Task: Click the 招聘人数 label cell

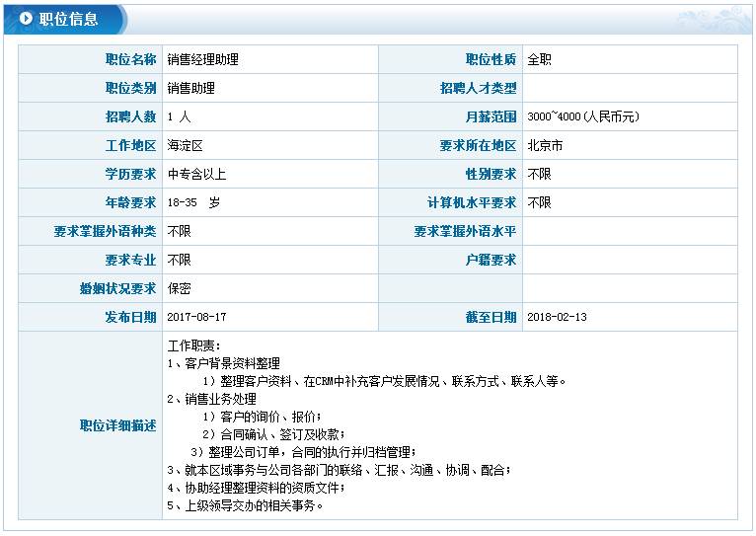Action: point(130,116)
